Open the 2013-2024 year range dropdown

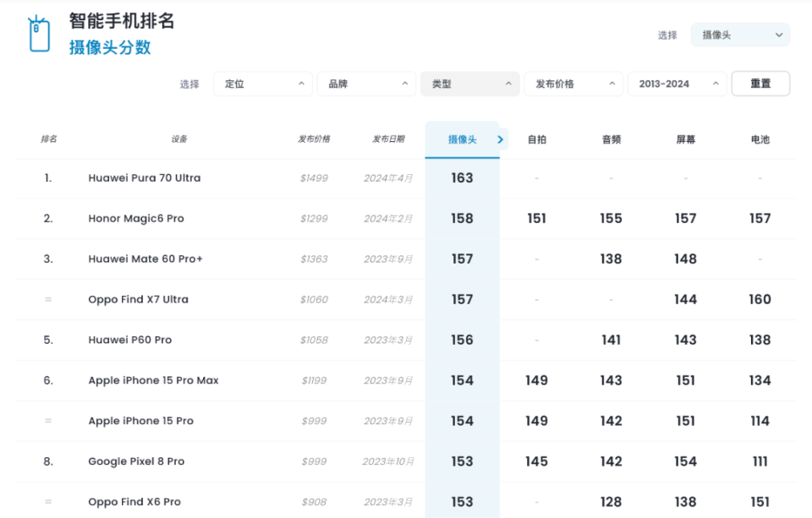point(677,84)
